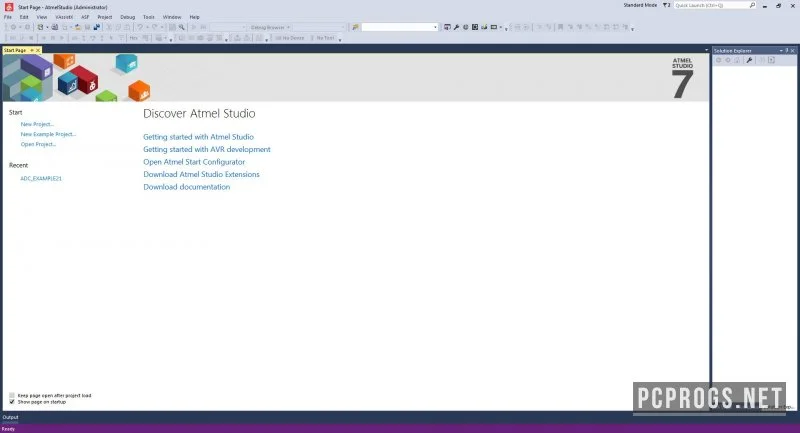
Task: Click the dark square window icon in toolbar
Action: pyautogui.click(x=475, y=27)
